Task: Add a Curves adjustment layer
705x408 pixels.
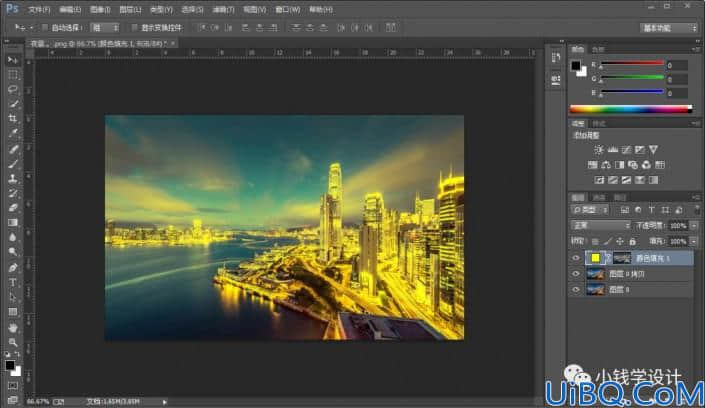Action: 626,150
